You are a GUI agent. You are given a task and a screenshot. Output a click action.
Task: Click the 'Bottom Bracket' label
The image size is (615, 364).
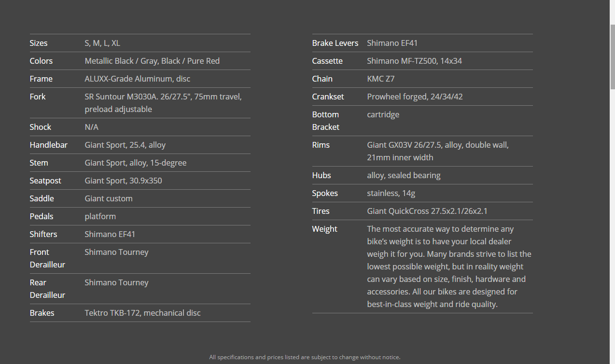[326, 121]
